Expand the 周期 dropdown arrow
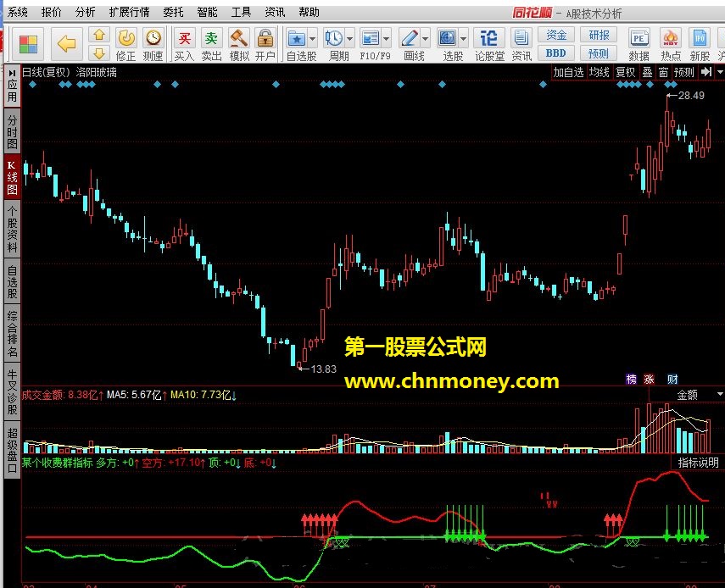This screenshot has width=725, height=588. click(350, 39)
